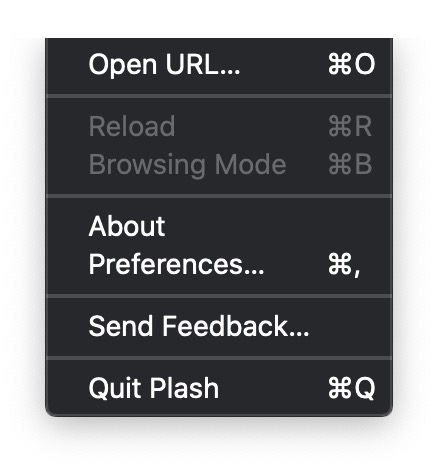Image resolution: width=438 pixels, height=470 pixels.
Task: Click the ⌘, shortcut next to Preferences
Action: (x=344, y=265)
